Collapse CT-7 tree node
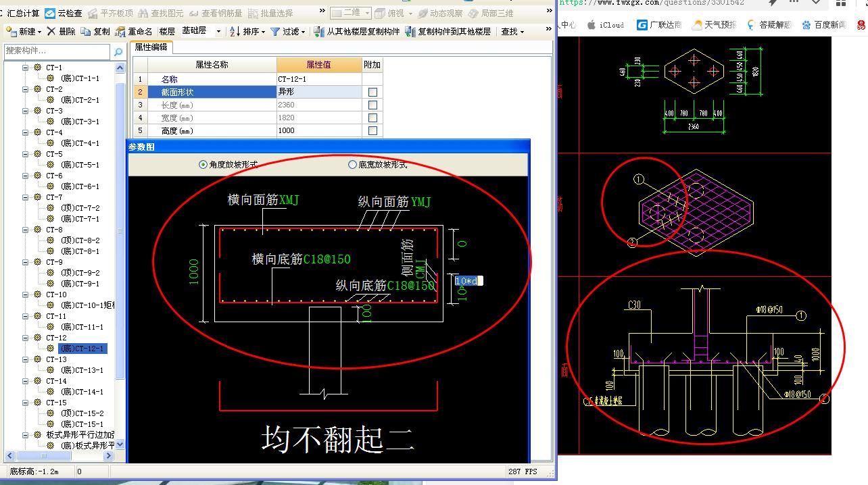The image size is (868, 485). click(26, 197)
